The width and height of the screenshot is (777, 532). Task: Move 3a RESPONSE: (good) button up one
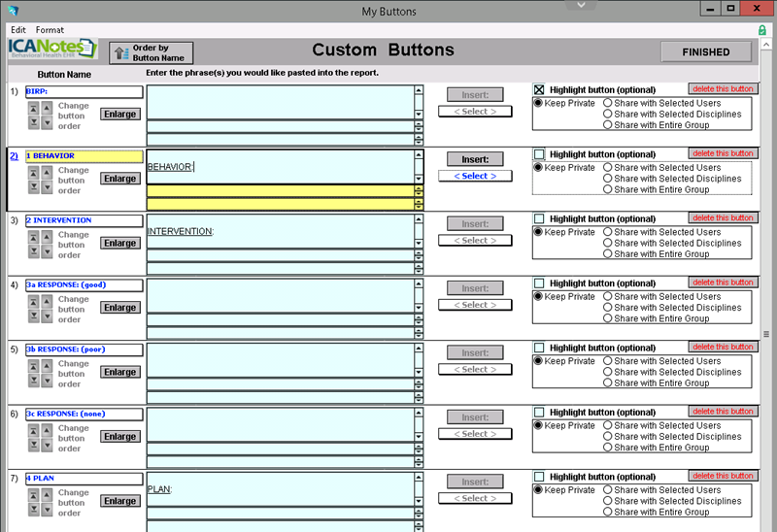47,302
